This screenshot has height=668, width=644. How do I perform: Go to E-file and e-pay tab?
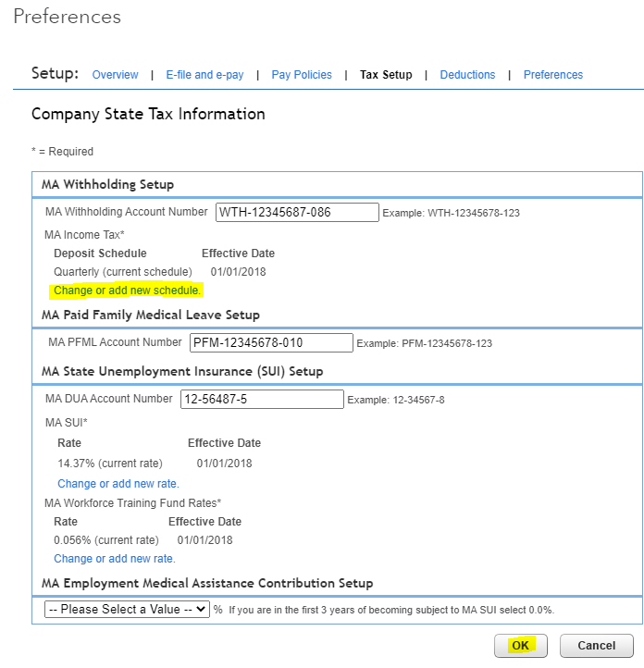204,75
